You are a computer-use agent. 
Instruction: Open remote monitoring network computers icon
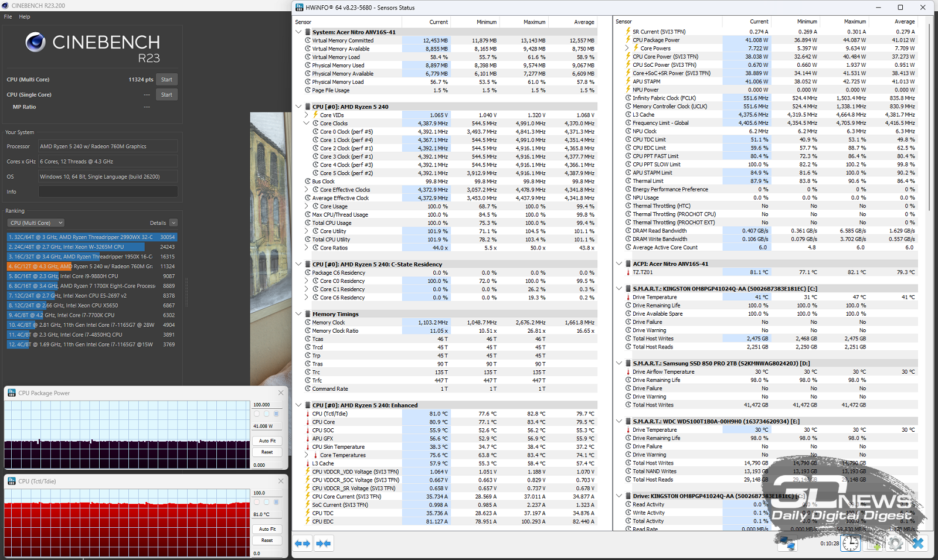click(x=787, y=544)
